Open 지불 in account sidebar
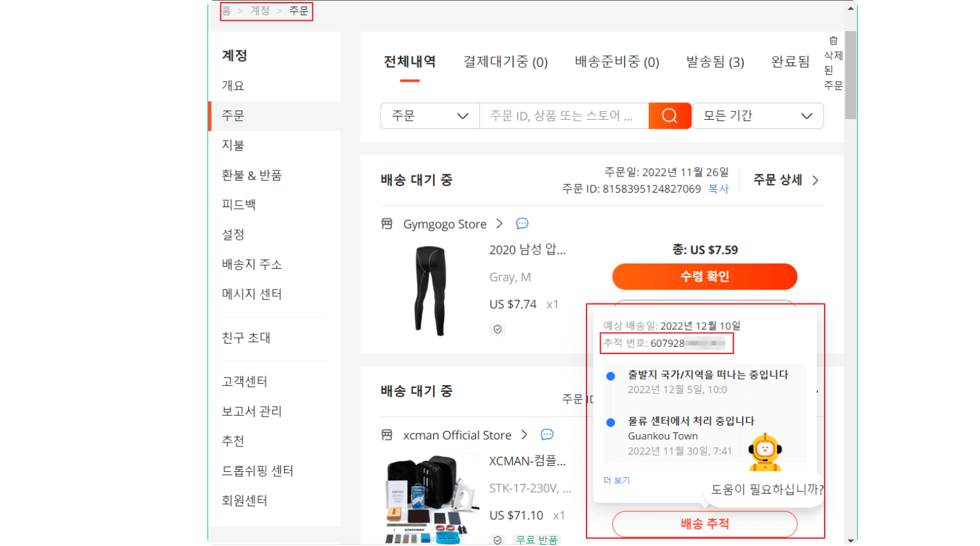Image resolution: width=980 pixels, height=546 pixels. [x=233, y=145]
